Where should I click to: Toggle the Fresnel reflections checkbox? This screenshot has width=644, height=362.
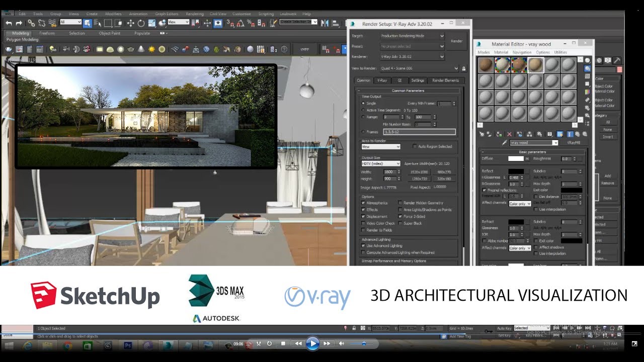pyautogui.click(x=484, y=191)
